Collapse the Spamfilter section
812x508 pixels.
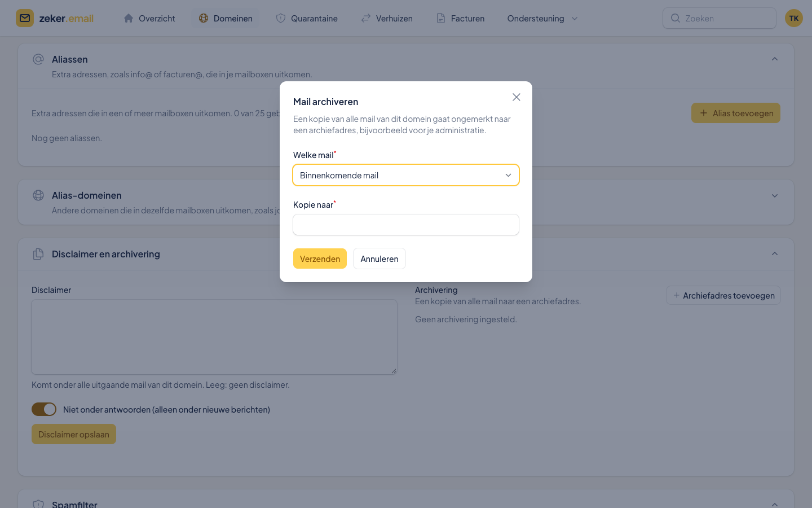click(775, 504)
